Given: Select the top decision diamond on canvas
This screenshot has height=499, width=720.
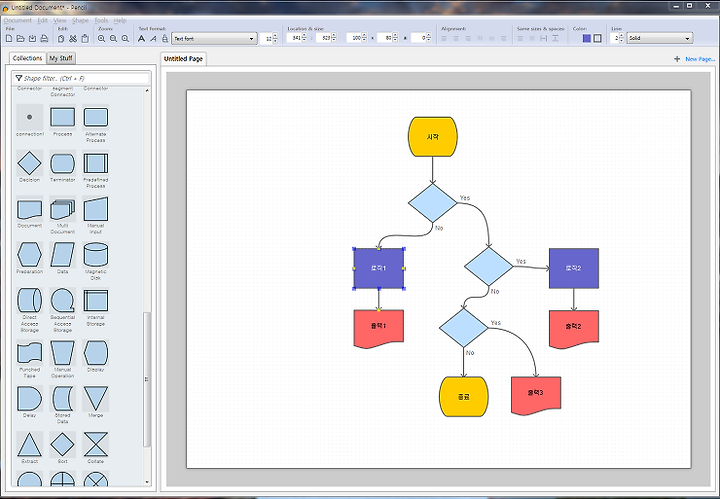Looking at the screenshot, I should coord(433,203).
